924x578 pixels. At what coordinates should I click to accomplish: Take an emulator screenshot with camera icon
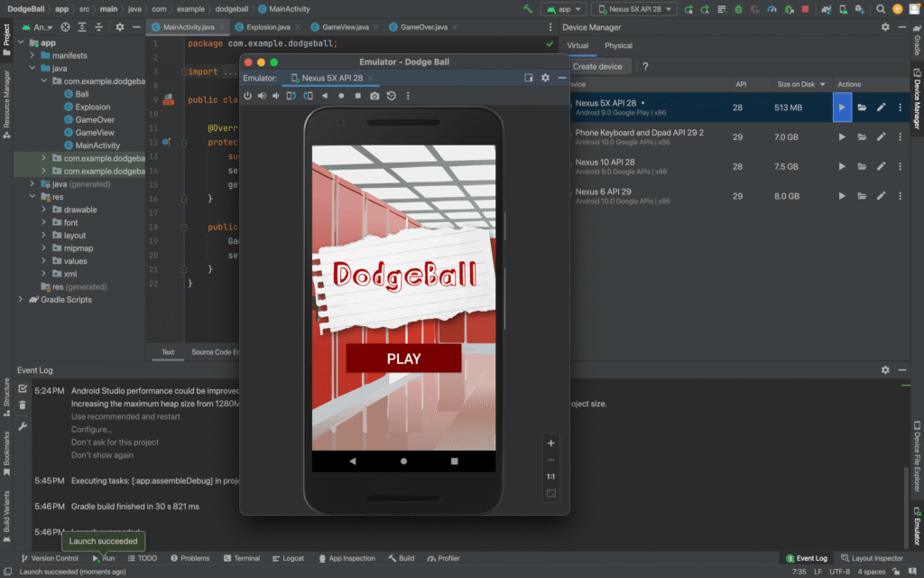coord(374,96)
